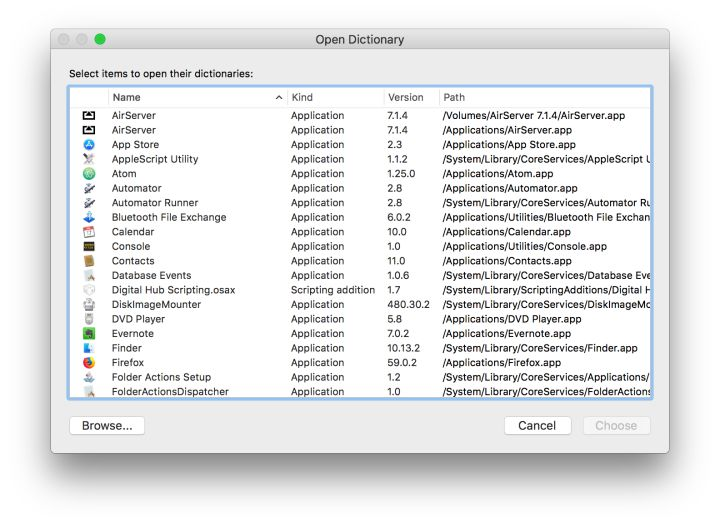Image resolution: width=720 pixels, height=526 pixels.
Task: Click path '/Applications/DVD Player.app'
Action: coord(512,319)
